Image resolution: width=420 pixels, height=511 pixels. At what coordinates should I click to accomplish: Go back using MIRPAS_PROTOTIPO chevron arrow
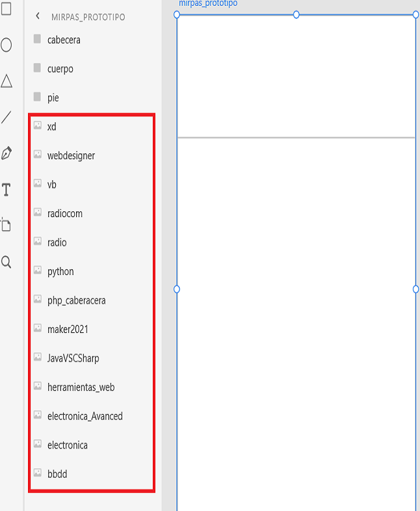tap(37, 16)
